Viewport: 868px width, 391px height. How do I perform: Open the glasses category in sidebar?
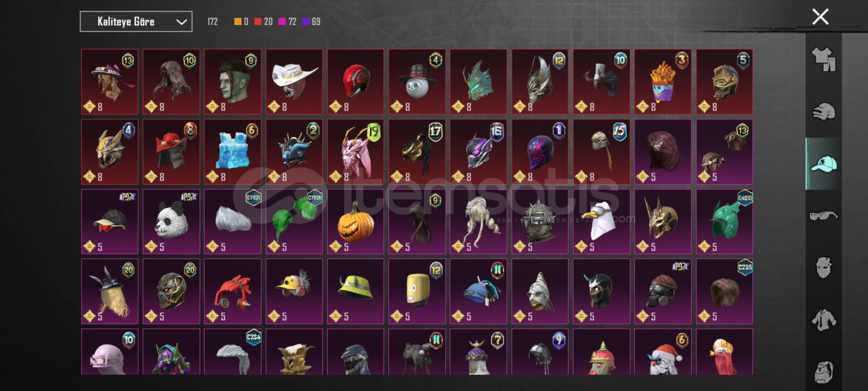click(x=824, y=216)
